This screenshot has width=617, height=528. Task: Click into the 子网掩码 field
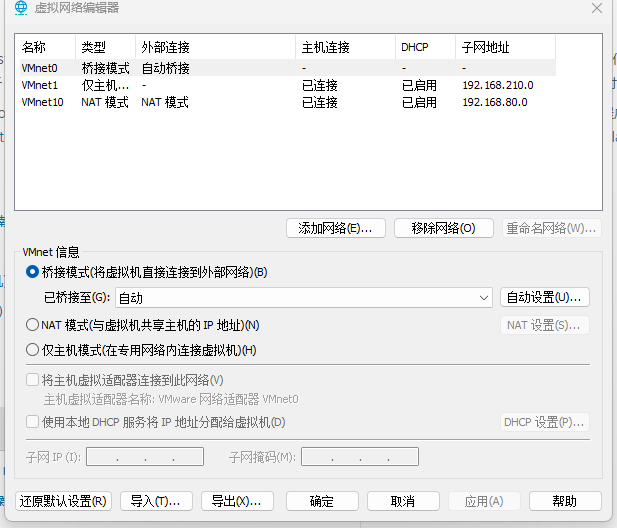click(x=360, y=456)
